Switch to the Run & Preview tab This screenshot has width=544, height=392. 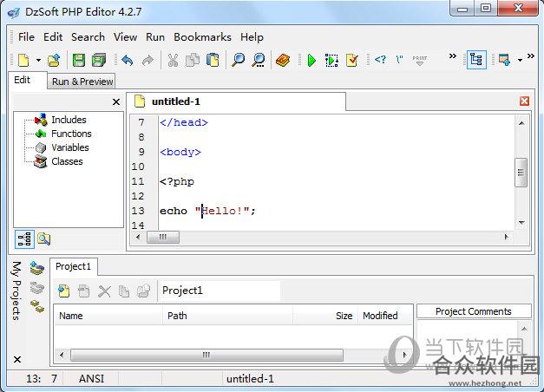pos(82,82)
